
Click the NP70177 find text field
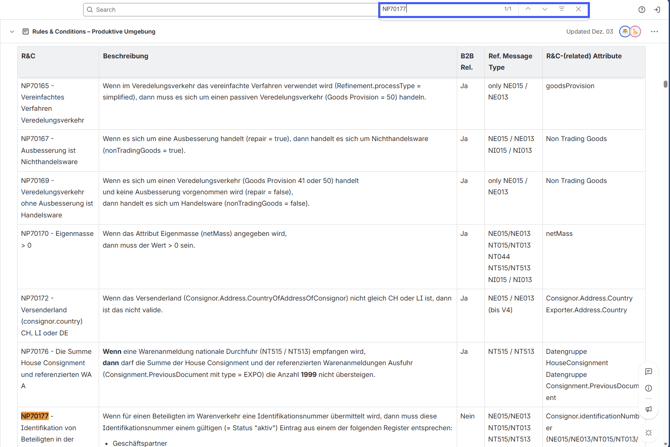[440, 9]
